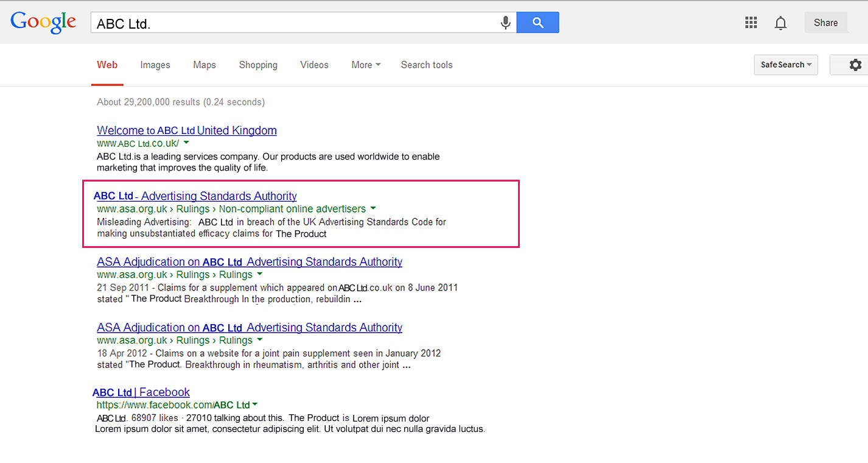Expand the SafeSearch dropdown

point(785,65)
